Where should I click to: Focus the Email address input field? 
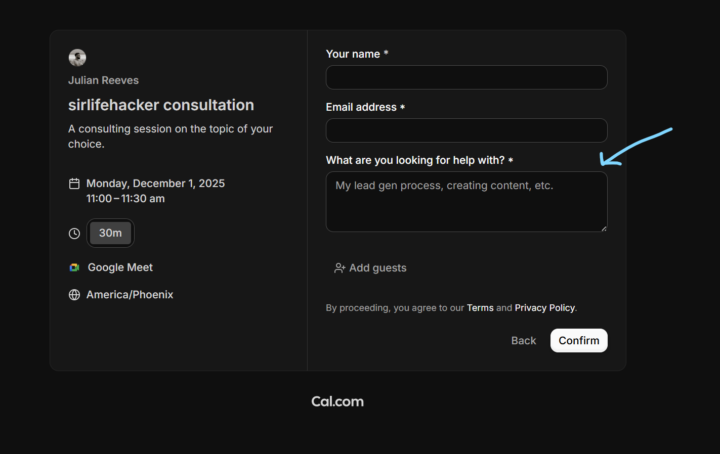467,130
